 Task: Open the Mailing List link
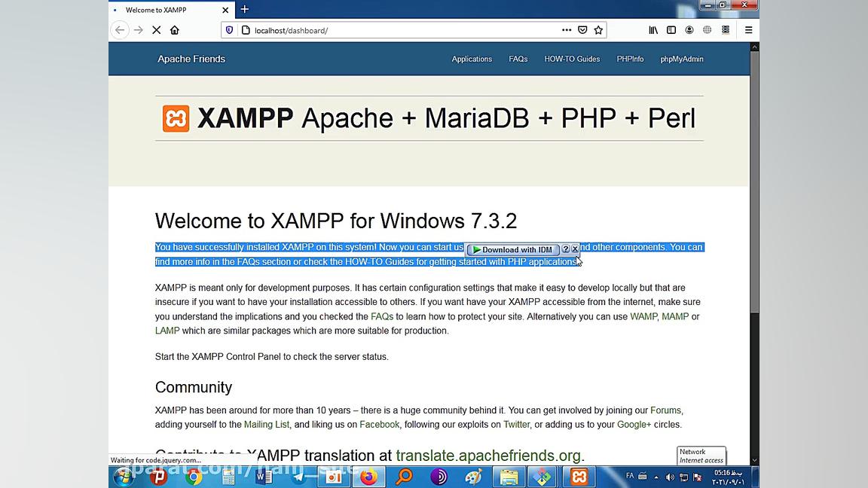(266, 425)
